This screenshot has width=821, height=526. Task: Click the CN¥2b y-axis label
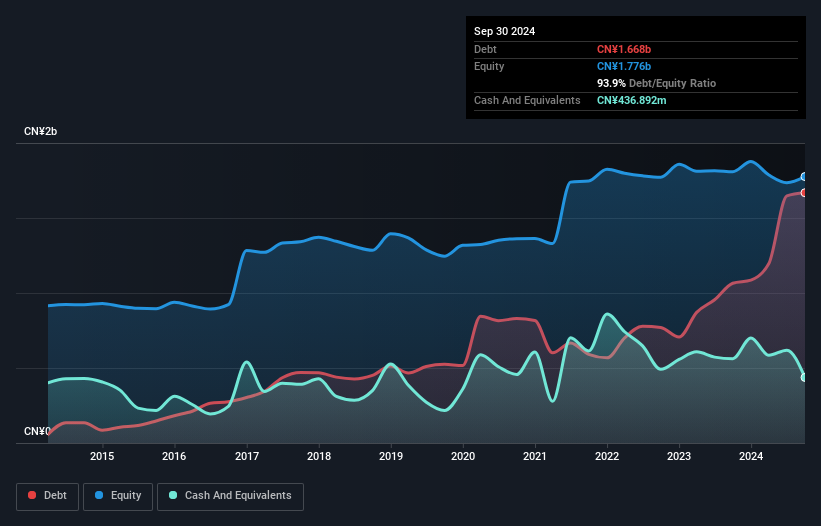coord(40,131)
